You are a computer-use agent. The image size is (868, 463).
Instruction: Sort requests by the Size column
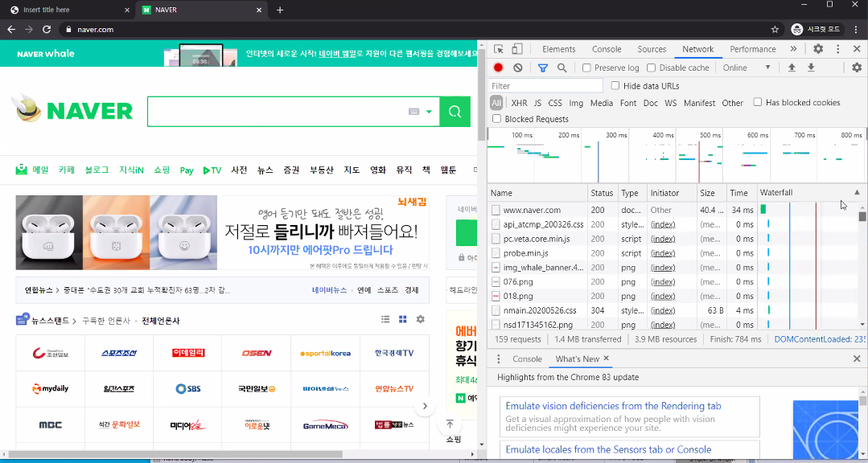click(711, 192)
